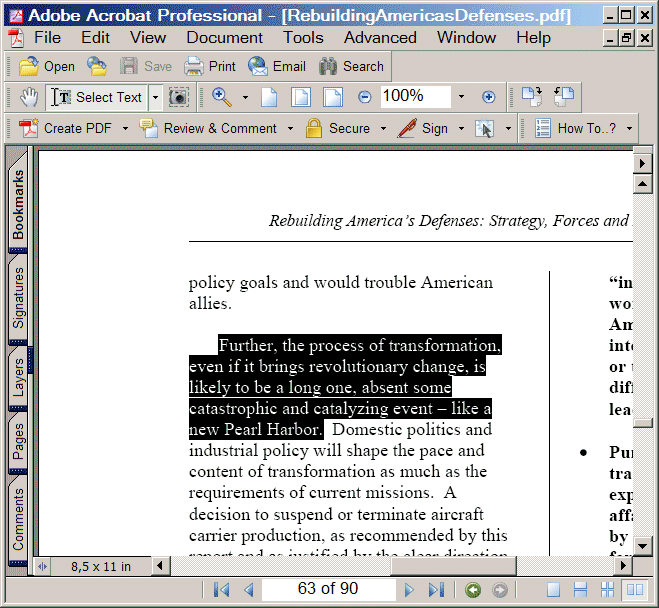Click the Zoom In magnifier tool
This screenshot has height=608, width=659.
click(x=221, y=97)
